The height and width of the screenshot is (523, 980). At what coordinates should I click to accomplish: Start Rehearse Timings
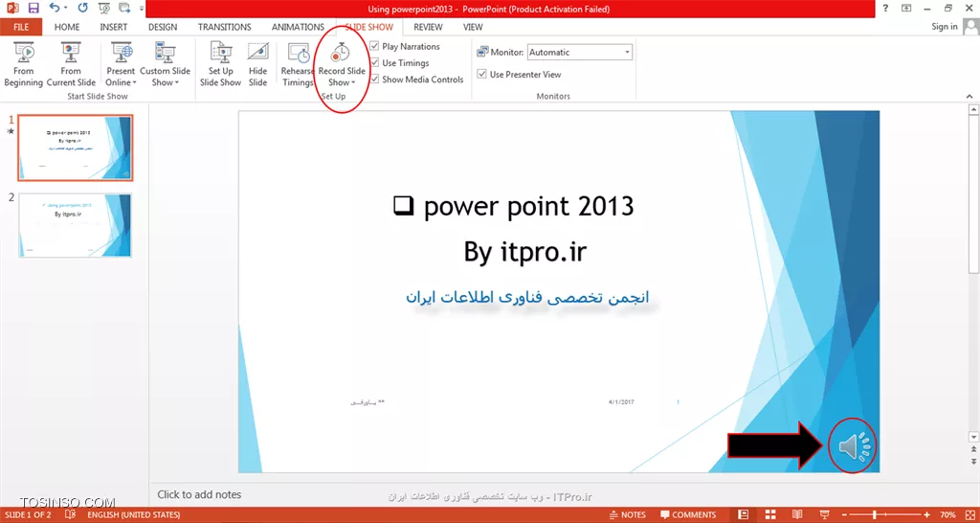click(x=298, y=64)
